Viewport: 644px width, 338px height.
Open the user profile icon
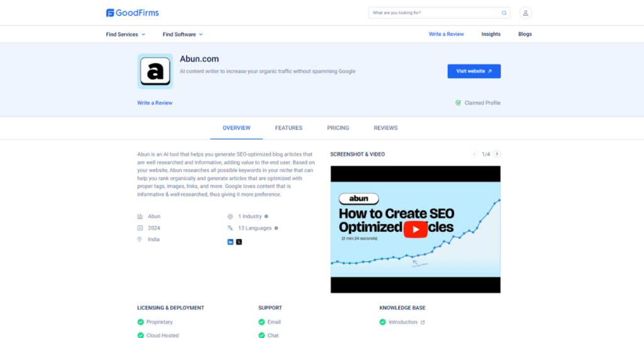point(525,13)
